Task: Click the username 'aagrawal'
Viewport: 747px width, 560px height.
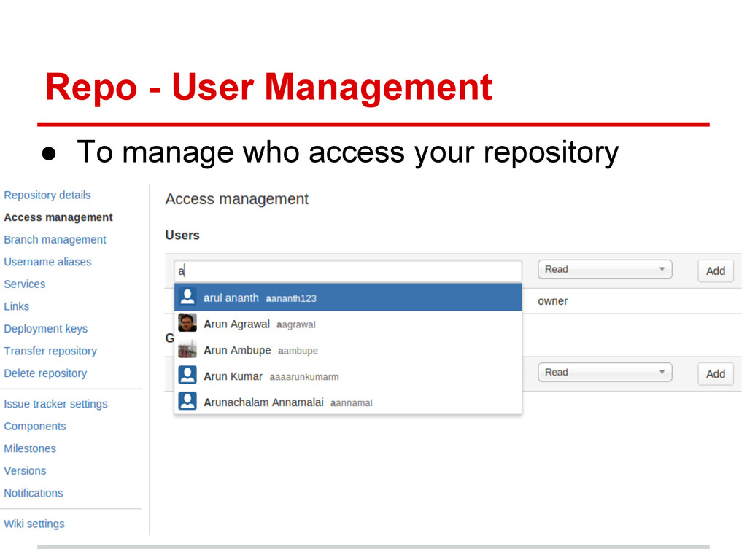Action: pyautogui.click(x=296, y=325)
